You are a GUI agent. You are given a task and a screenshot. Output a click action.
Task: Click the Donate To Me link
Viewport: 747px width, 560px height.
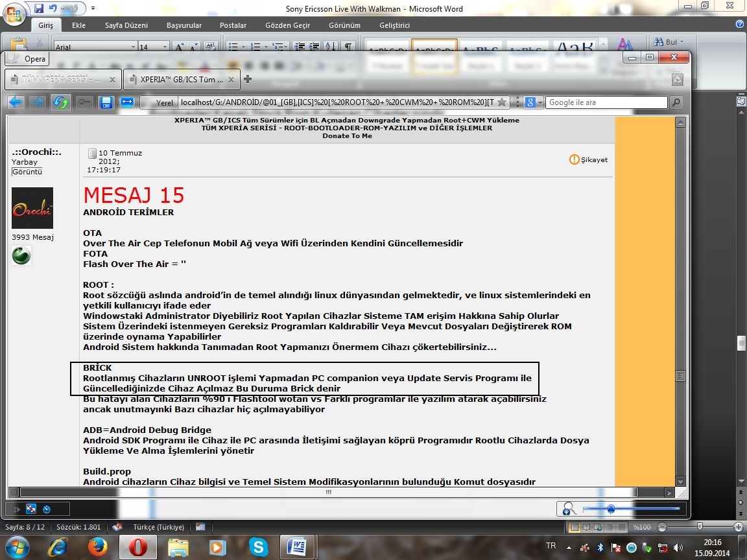click(x=348, y=135)
